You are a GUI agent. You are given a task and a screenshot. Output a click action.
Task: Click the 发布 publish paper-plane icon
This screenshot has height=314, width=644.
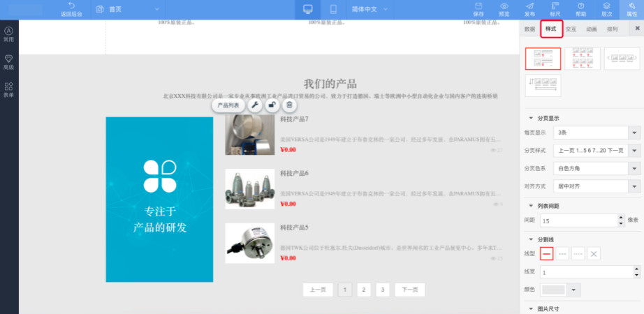pos(529,9)
